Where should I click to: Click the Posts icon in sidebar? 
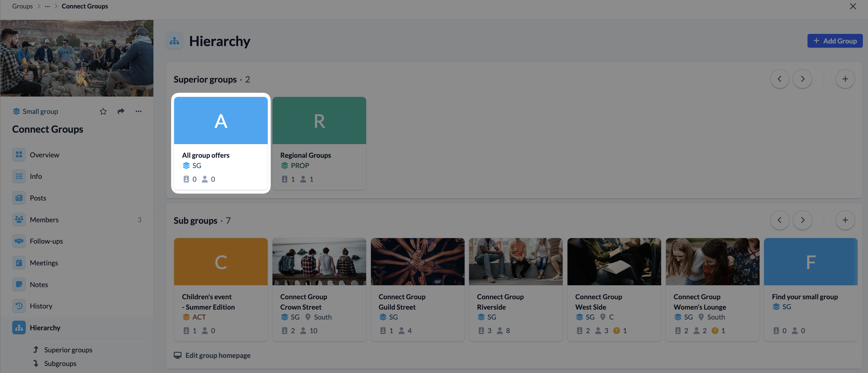(x=19, y=198)
